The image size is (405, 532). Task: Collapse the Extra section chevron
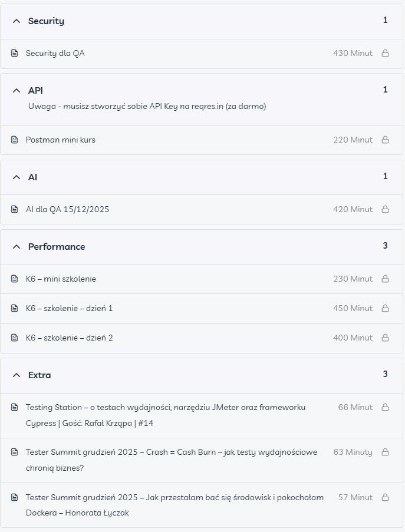pyautogui.click(x=17, y=375)
